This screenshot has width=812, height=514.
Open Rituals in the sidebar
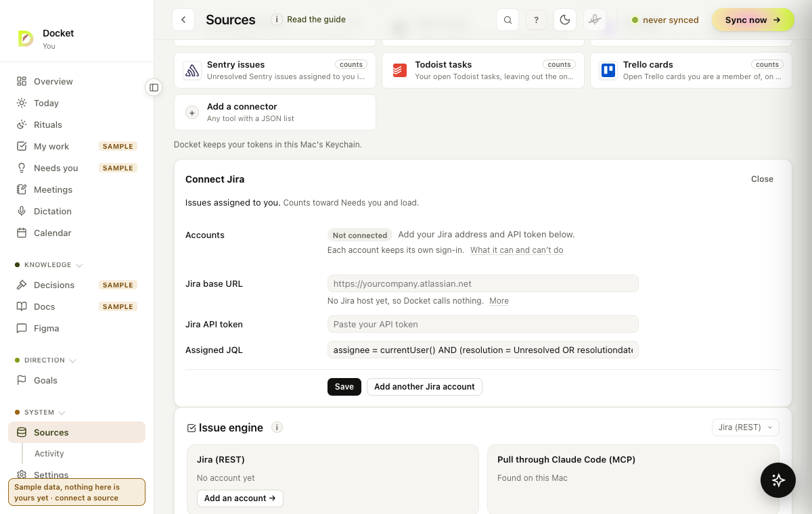[76, 124]
